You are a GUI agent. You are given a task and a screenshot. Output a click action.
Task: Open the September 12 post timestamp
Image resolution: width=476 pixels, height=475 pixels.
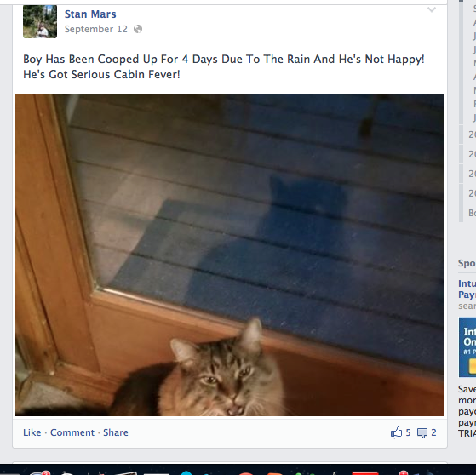pyautogui.click(x=96, y=29)
